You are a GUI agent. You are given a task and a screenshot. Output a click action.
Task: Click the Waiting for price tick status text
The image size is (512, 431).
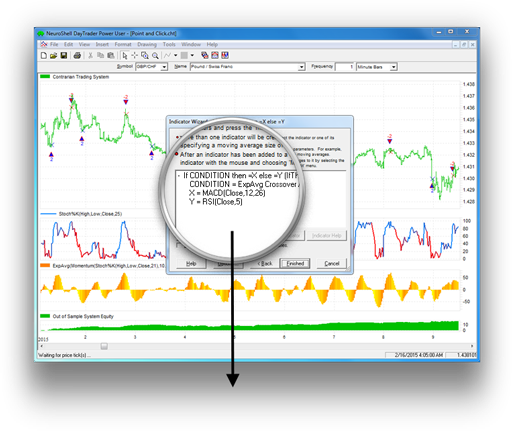coord(64,355)
